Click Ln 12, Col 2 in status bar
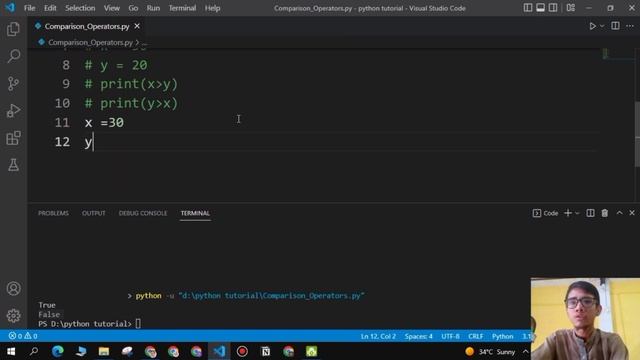The image size is (640, 360). [x=378, y=336]
